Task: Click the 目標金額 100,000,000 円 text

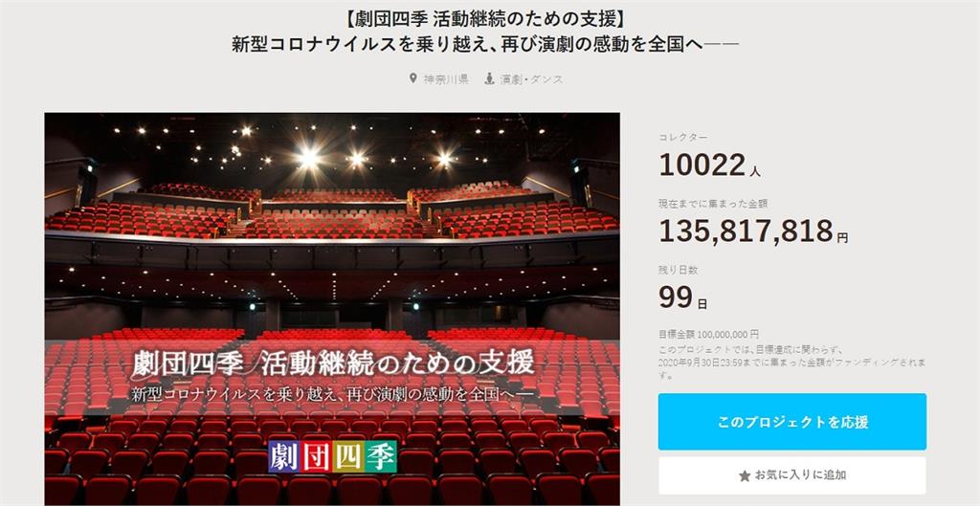Action: [x=709, y=335]
